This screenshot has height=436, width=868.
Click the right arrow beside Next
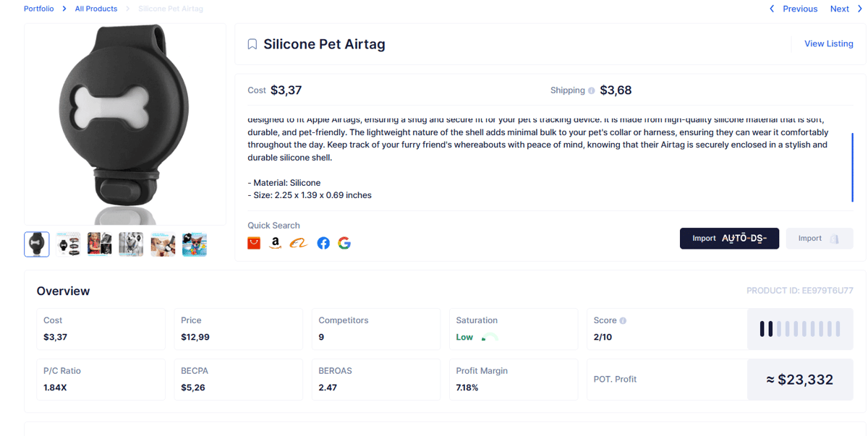coord(859,9)
